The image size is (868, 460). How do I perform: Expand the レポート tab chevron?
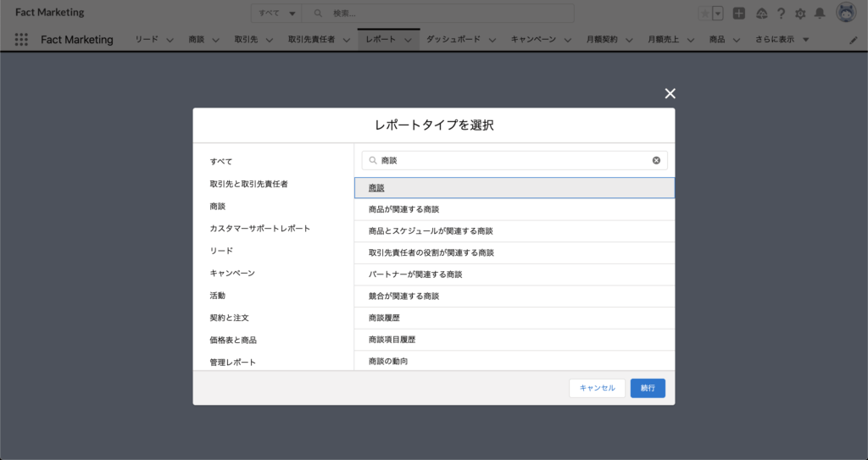[x=408, y=40]
